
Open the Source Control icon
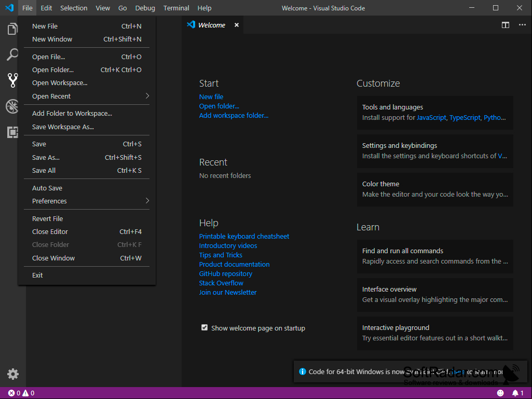pos(12,80)
